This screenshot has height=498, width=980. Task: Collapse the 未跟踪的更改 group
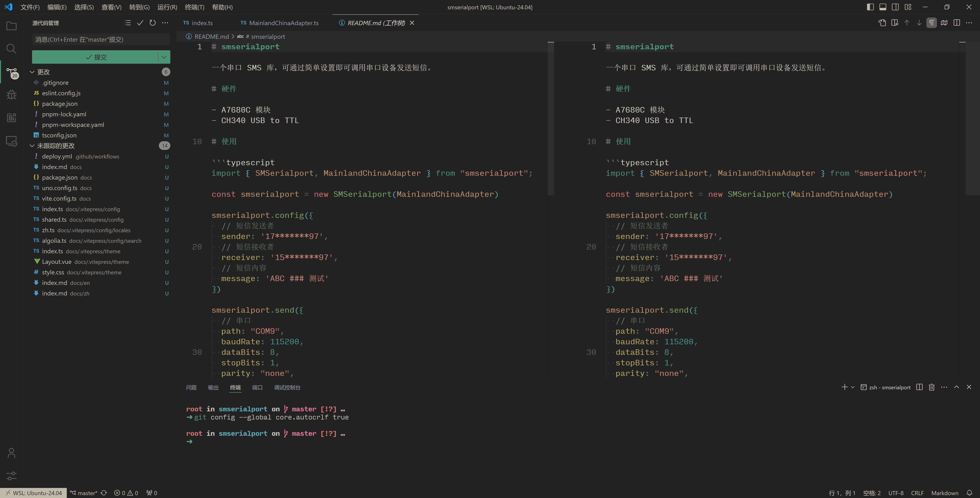(32, 146)
